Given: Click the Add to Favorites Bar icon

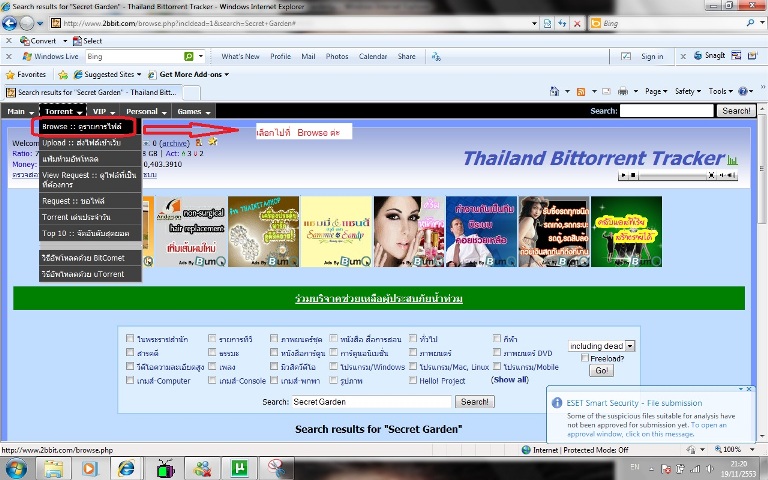Looking at the screenshot, I should tap(63, 74).
